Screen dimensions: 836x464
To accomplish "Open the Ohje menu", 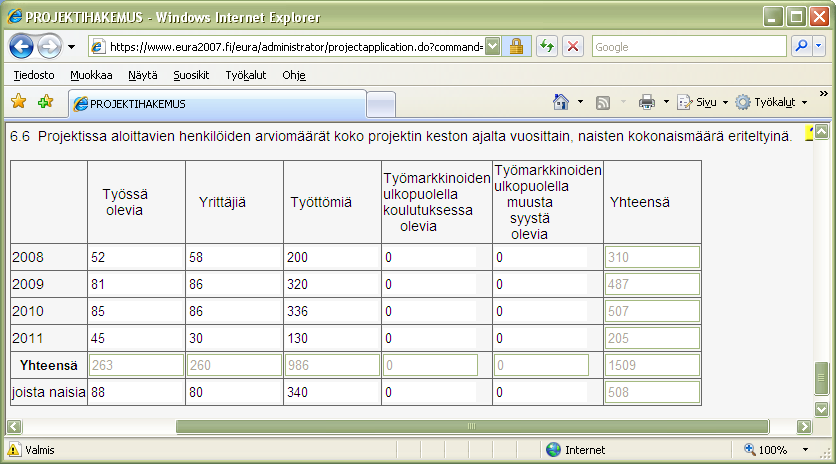I will pos(294,75).
